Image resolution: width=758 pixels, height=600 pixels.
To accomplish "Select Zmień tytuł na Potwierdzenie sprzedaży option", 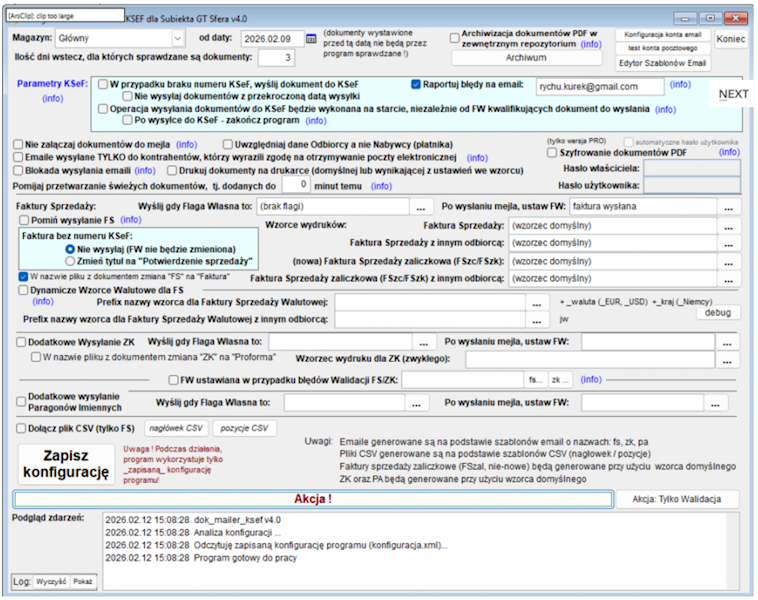I will pyautogui.click(x=70, y=261).
